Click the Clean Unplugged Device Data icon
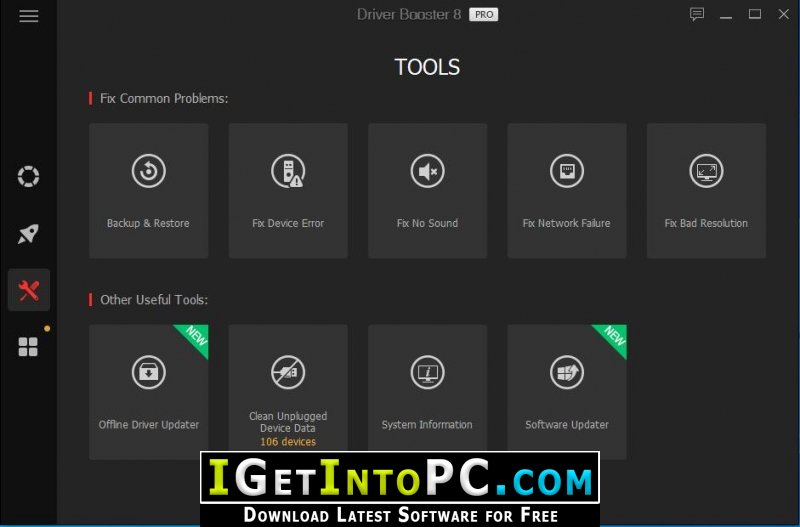This screenshot has height=527, width=800. [x=288, y=372]
